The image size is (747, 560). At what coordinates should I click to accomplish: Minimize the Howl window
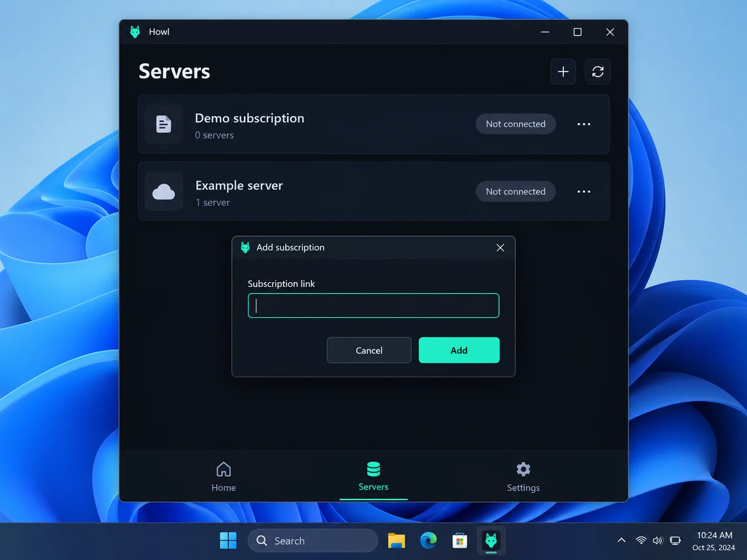(545, 32)
